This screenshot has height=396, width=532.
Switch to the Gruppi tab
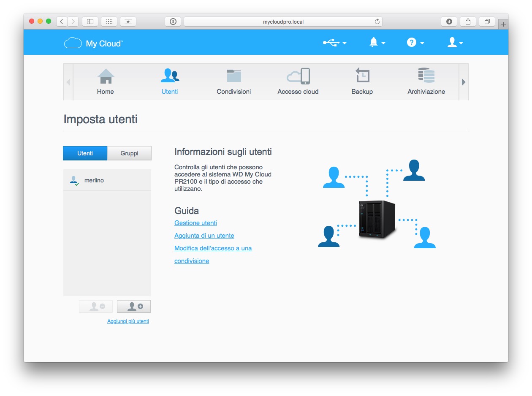click(x=129, y=153)
